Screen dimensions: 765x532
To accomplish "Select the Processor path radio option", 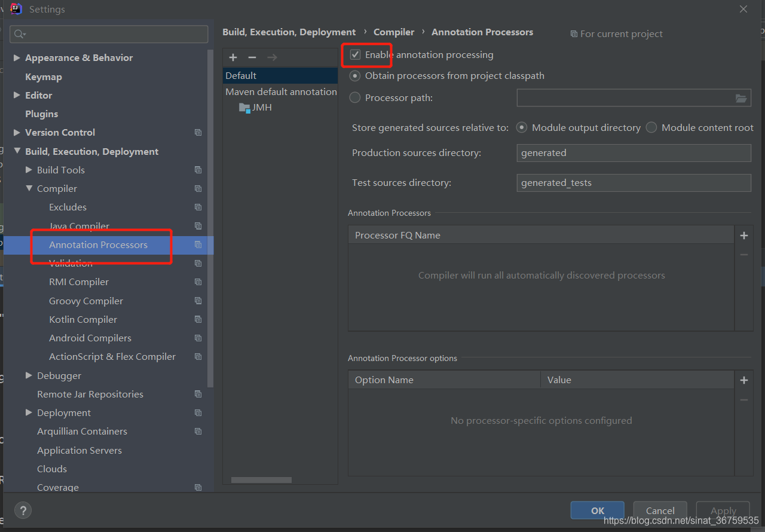I will pyautogui.click(x=355, y=98).
